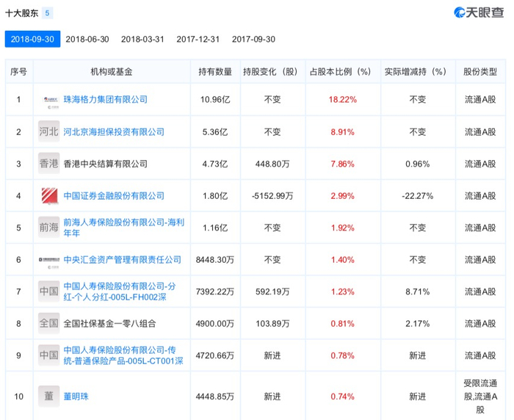The height and width of the screenshot is (420, 514).
Task: Click the 2.99% share ratio value
Action: [x=343, y=196]
